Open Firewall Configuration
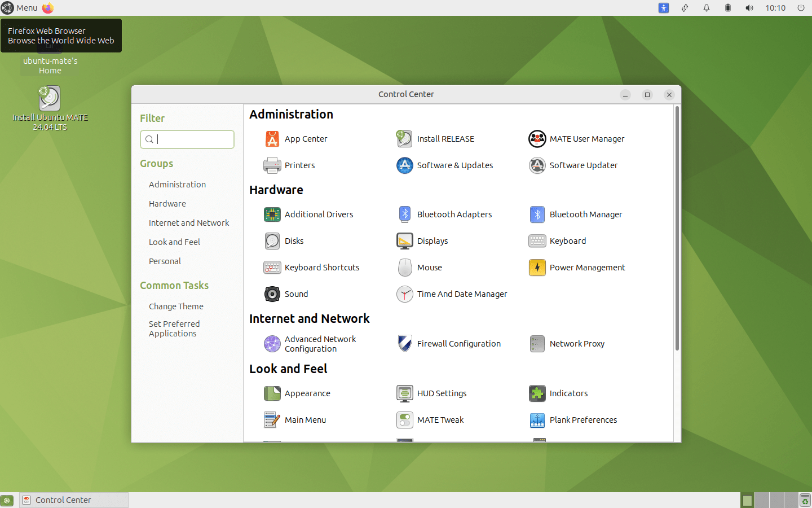The width and height of the screenshot is (812, 508). tap(458, 343)
